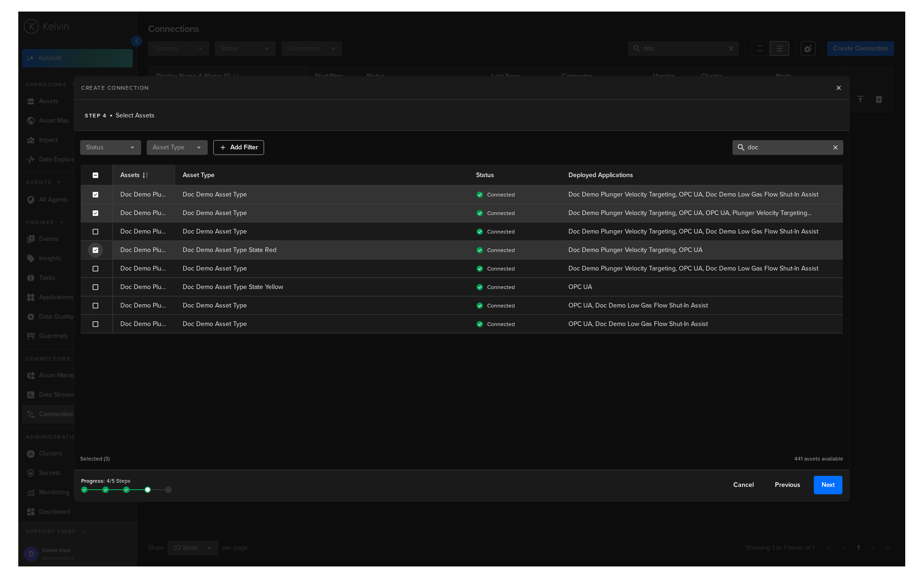Click the Demo User avatar
Image resolution: width=924 pixels, height=578 pixels.
(x=31, y=554)
